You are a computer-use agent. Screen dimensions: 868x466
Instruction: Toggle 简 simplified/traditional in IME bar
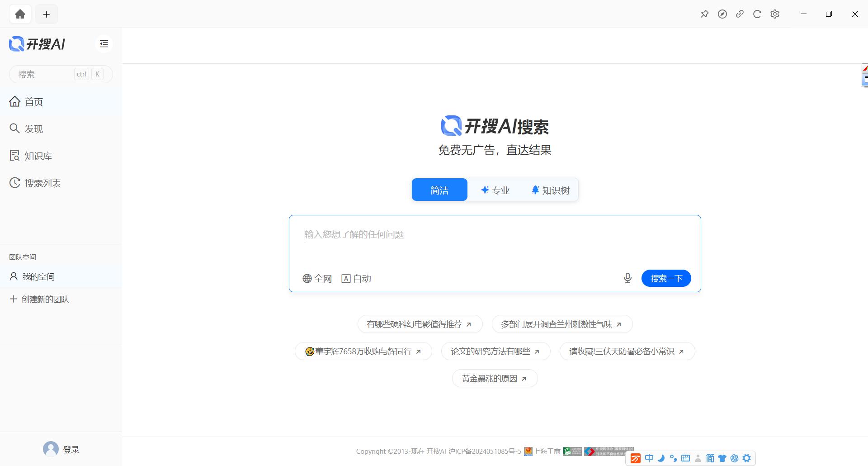[x=710, y=458]
